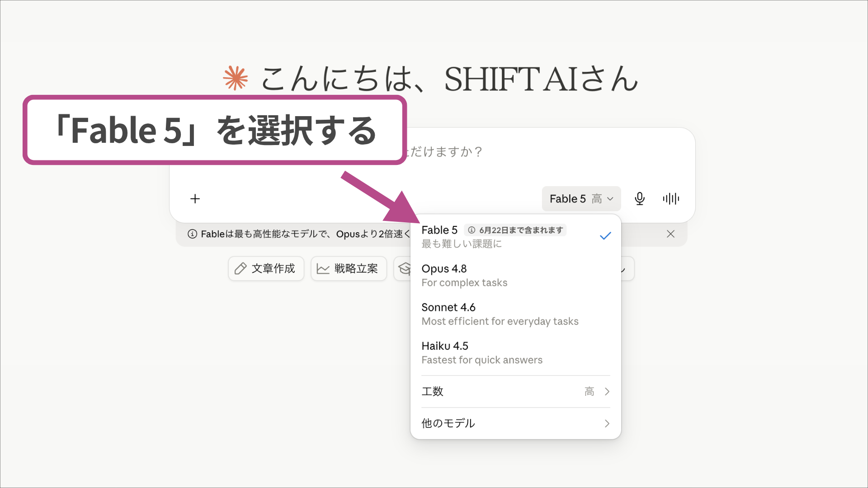Click the orange starburst logo
This screenshot has height=488, width=868.
coord(236,78)
